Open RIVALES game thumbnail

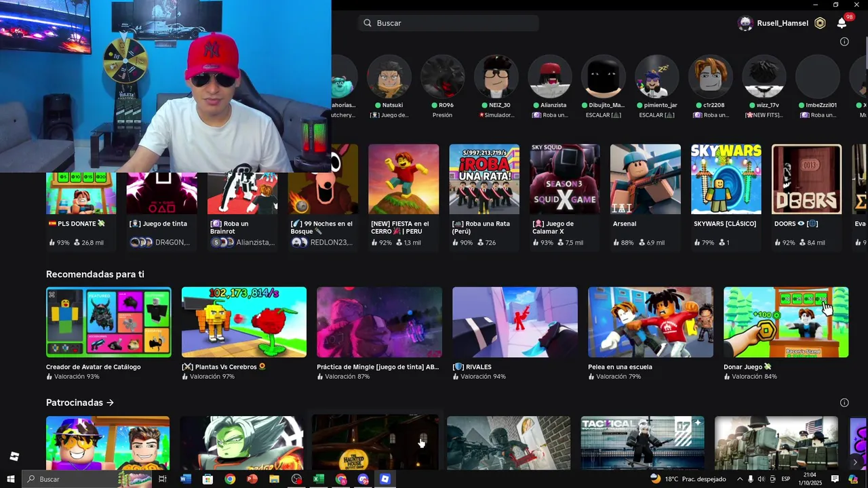click(x=515, y=322)
